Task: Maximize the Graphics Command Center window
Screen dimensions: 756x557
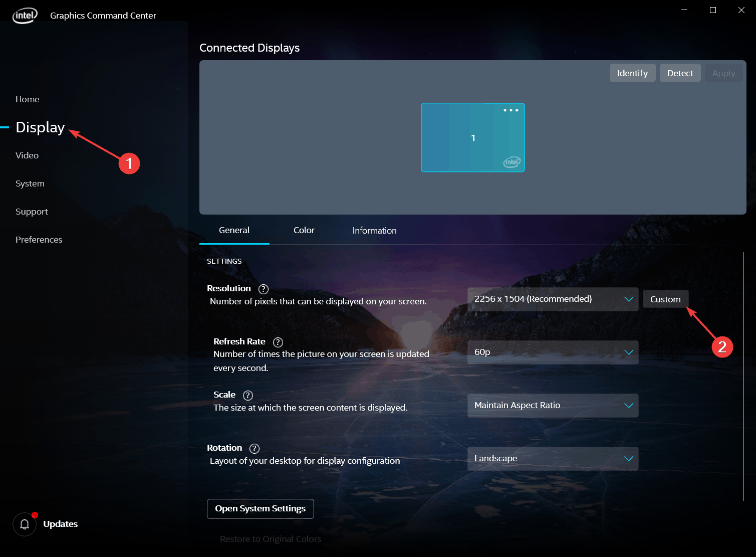Action: coord(713,10)
